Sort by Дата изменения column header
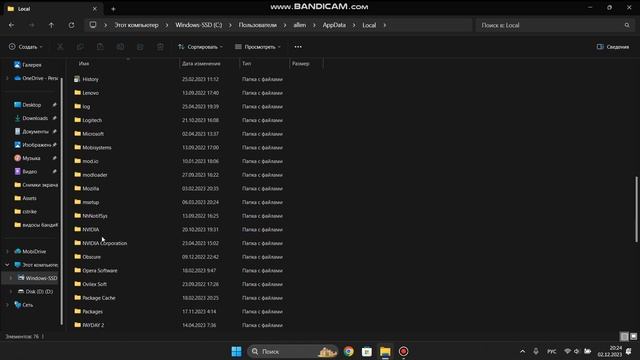The width and height of the screenshot is (640, 360). [201, 64]
